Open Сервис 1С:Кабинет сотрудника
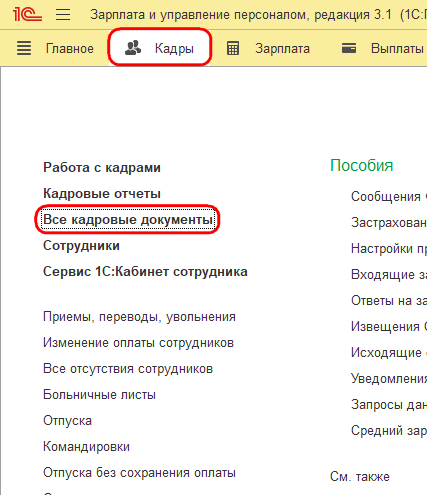Viewport: 427px width, 495px height. pyautogui.click(x=145, y=271)
